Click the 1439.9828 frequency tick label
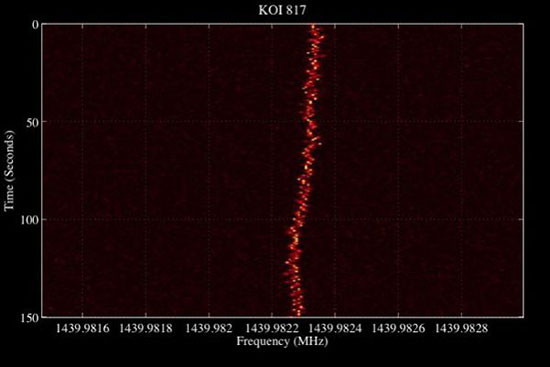 click(462, 329)
